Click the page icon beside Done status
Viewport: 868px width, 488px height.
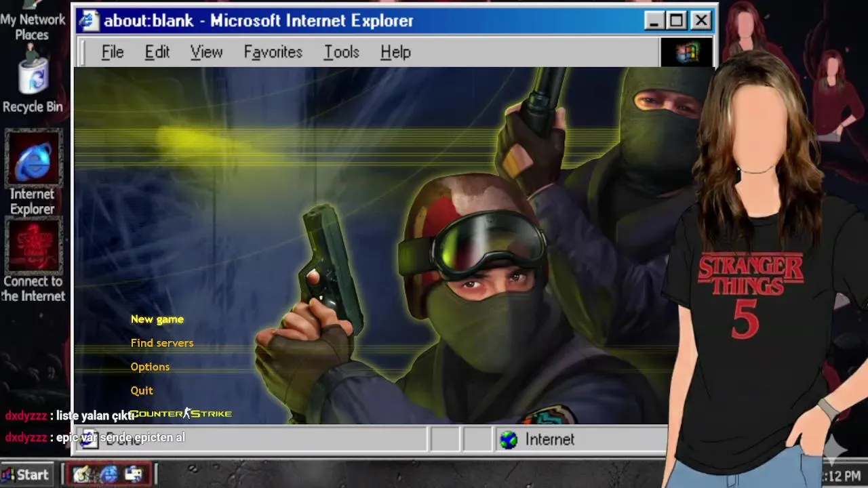(x=89, y=440)
